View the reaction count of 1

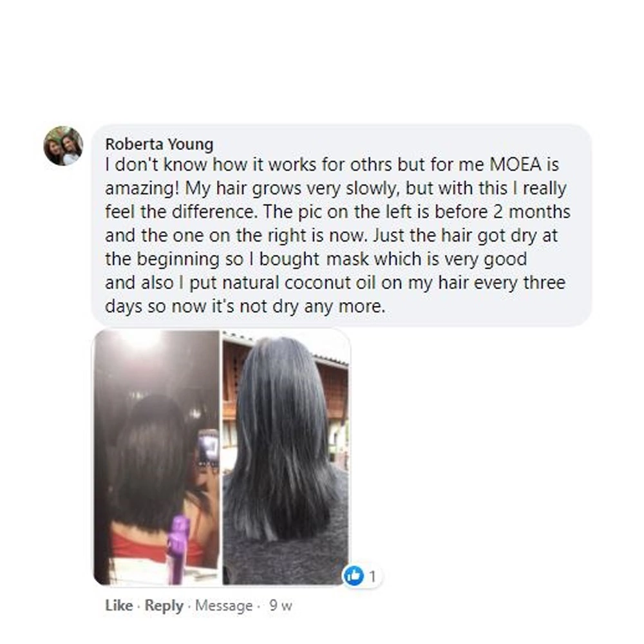tap(372, 576)
